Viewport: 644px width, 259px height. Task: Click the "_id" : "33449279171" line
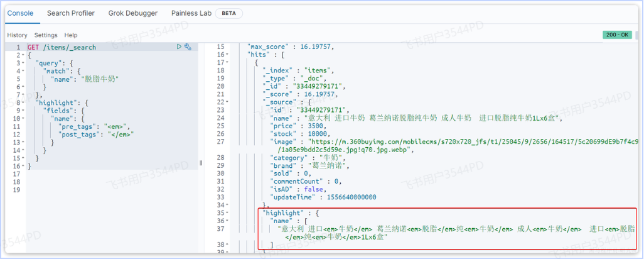tap(305, 86)
